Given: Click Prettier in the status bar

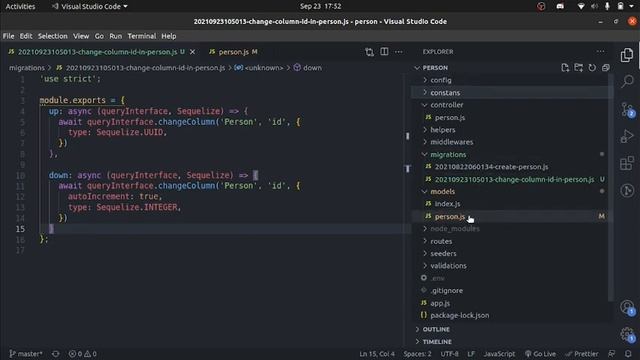Looking at the screenshot, I should click(582, 354).
